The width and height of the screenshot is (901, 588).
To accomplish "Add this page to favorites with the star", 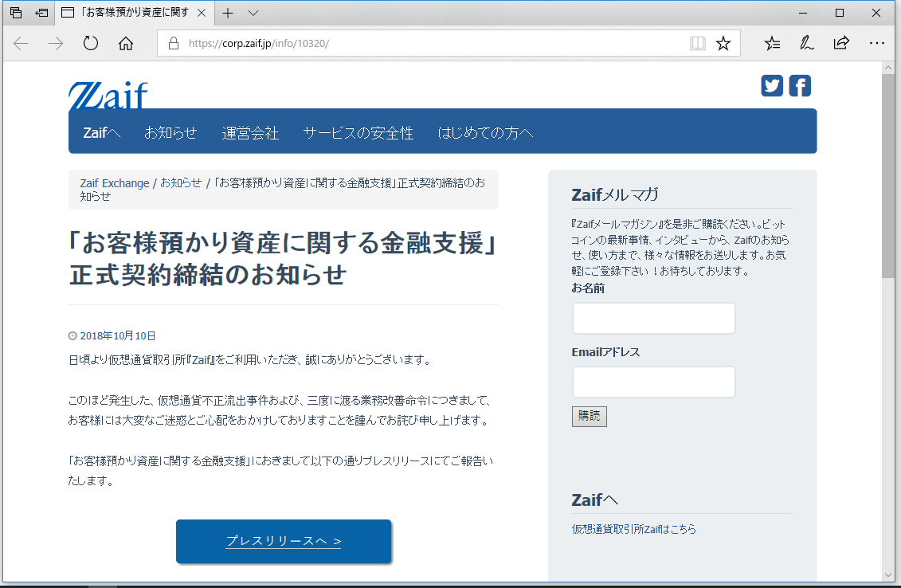I will (723, 43).
